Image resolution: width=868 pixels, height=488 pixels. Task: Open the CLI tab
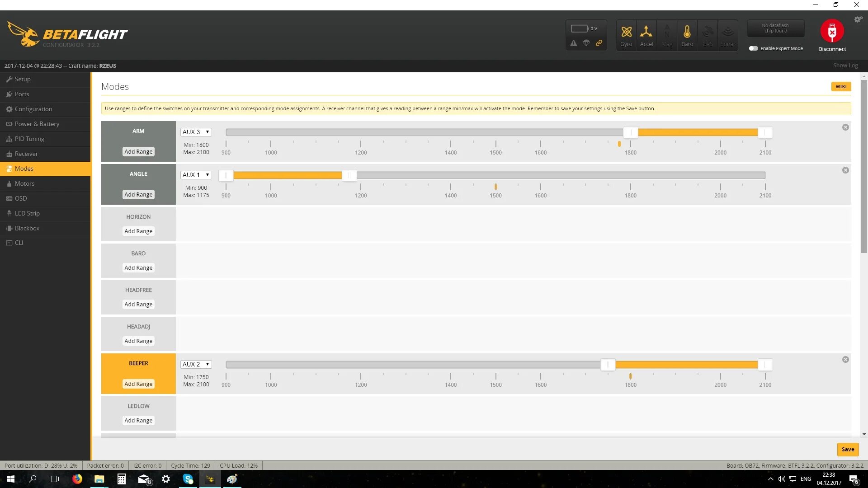click(45, 243)
